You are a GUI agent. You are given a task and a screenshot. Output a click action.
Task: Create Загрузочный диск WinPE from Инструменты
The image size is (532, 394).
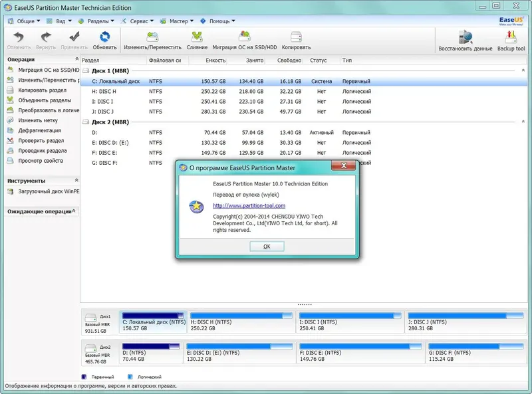point(43,191)
